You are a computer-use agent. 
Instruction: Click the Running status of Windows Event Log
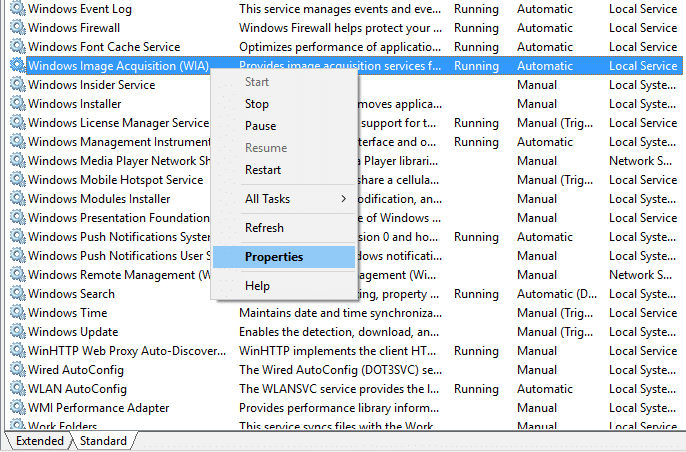click(x=476, y=9)
